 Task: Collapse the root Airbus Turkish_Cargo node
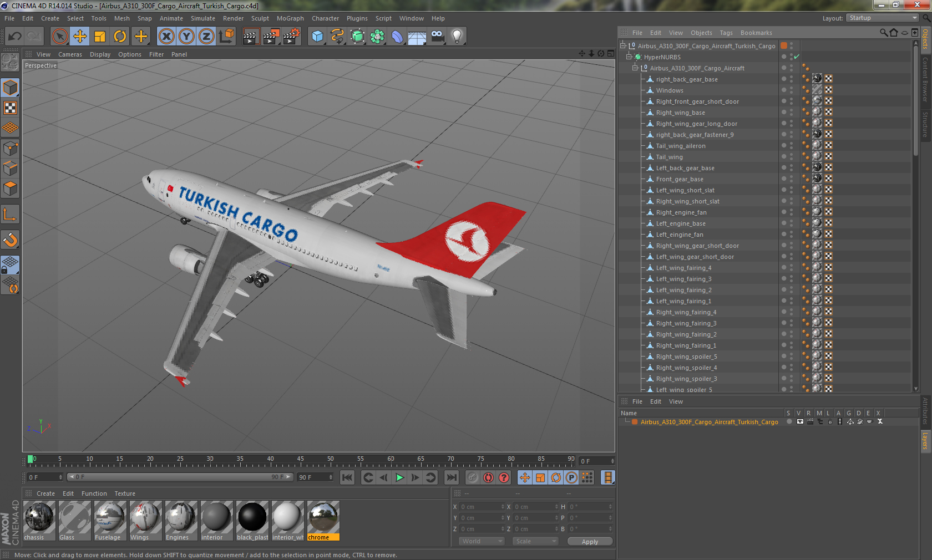click(x=623, y=45)
